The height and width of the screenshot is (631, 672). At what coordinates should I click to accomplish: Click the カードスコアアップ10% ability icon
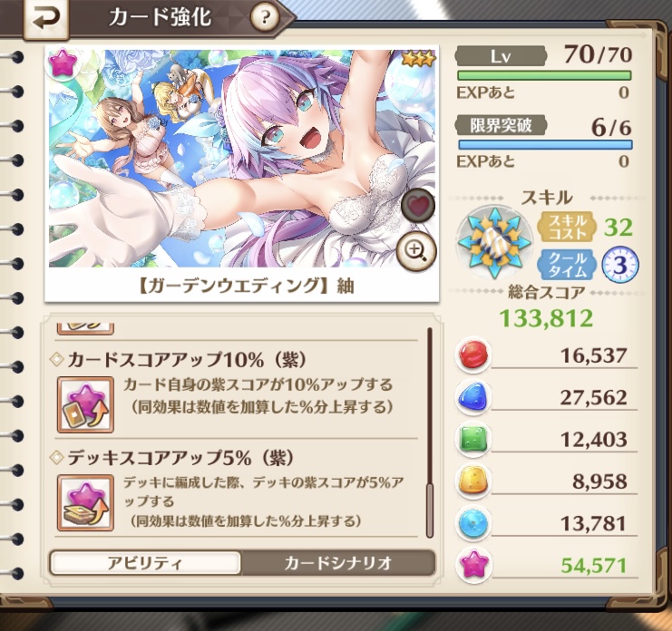coord(86,404)
